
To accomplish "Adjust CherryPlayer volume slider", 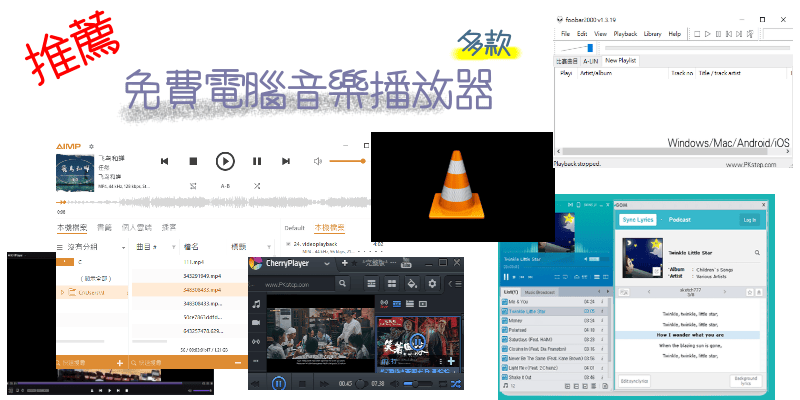I will click(417, 383).
